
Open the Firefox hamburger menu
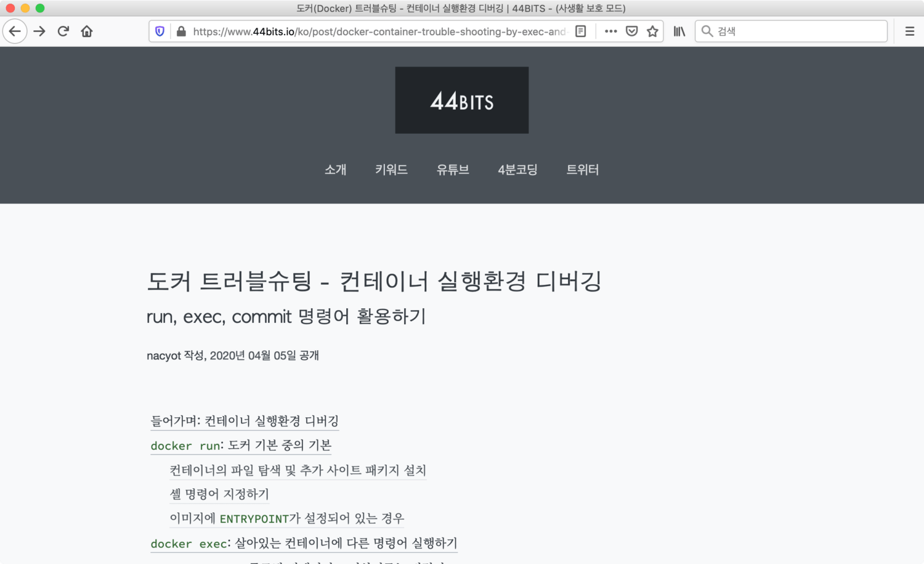(x=910, y=31)
